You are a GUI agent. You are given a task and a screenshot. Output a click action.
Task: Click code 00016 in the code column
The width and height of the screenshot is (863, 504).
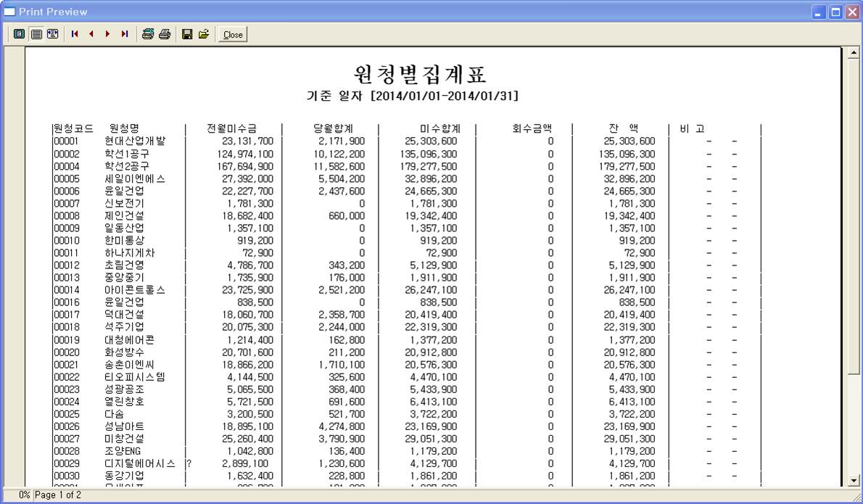coord(67,302)
